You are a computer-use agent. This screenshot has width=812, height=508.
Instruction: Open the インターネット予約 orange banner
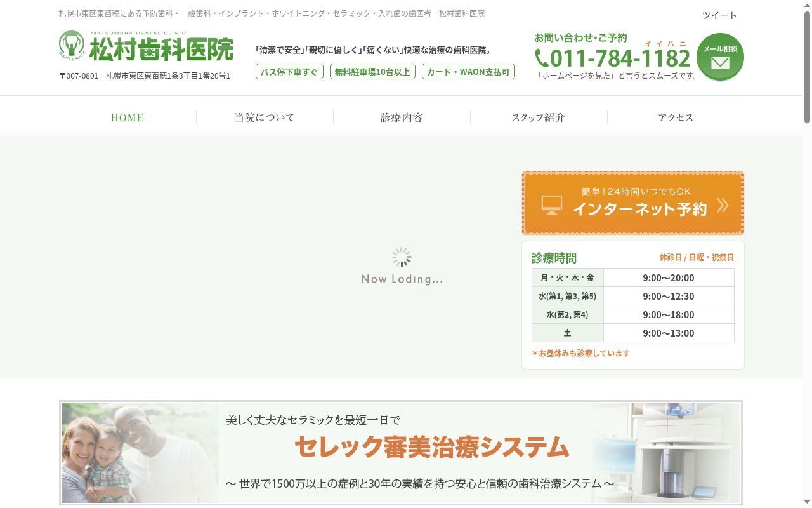click(633, 203)
